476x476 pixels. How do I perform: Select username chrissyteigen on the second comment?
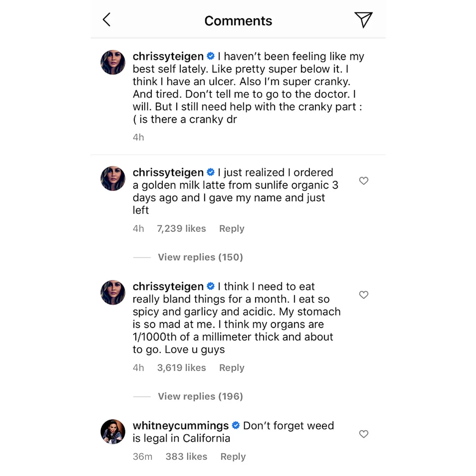(168, 172)
